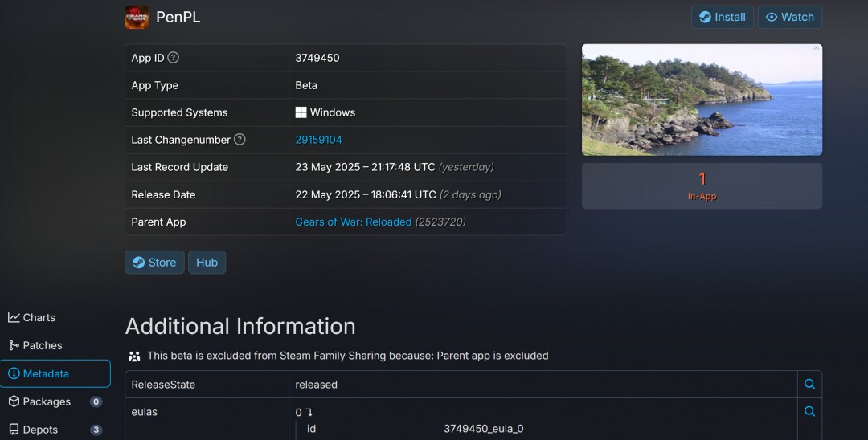Open the Store page button

point(154,263)
